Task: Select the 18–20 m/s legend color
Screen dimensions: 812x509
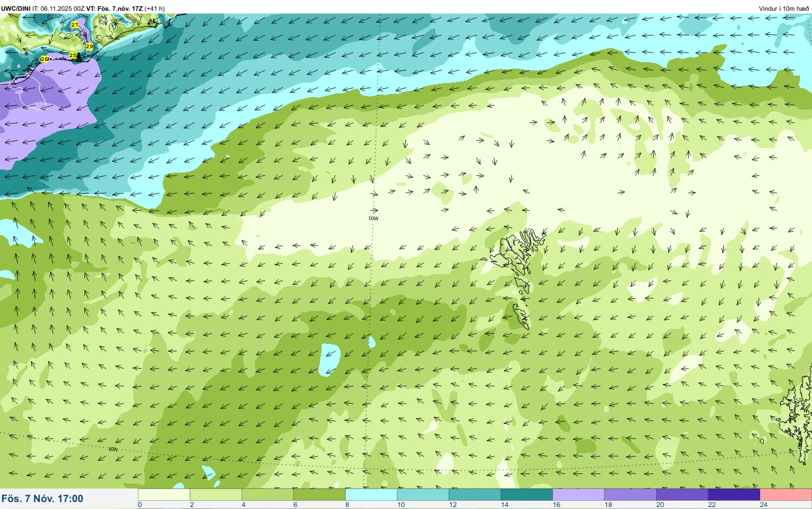Action: pyautogui.click(x=631, y=494)
